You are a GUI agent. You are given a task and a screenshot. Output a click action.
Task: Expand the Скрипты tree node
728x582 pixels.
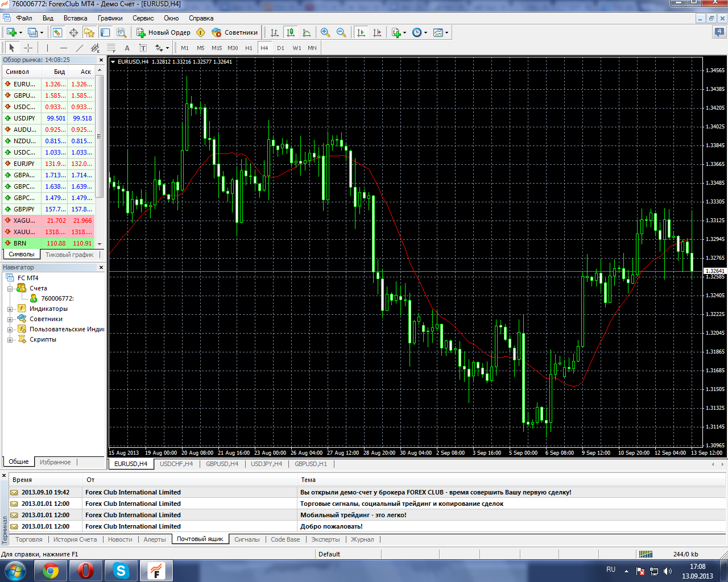point(10,340)
